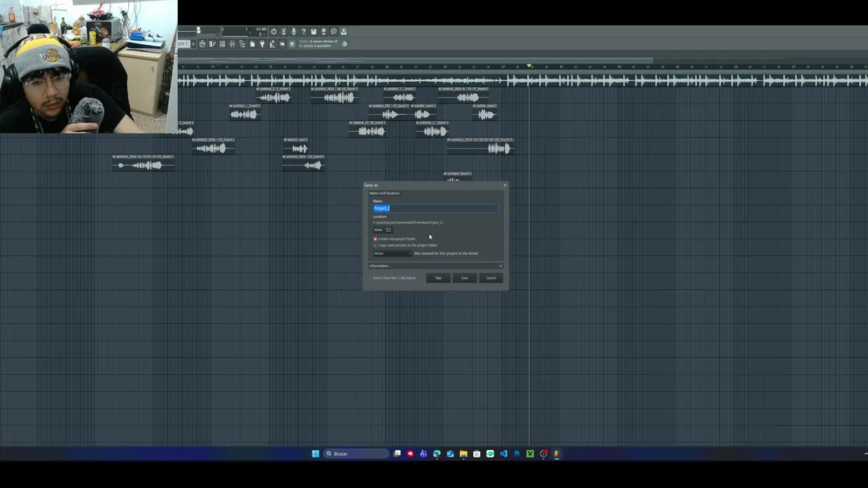Open the channel rack view icon
The width and height of the screenshot is (868, 488).
[x=222, y=44]
